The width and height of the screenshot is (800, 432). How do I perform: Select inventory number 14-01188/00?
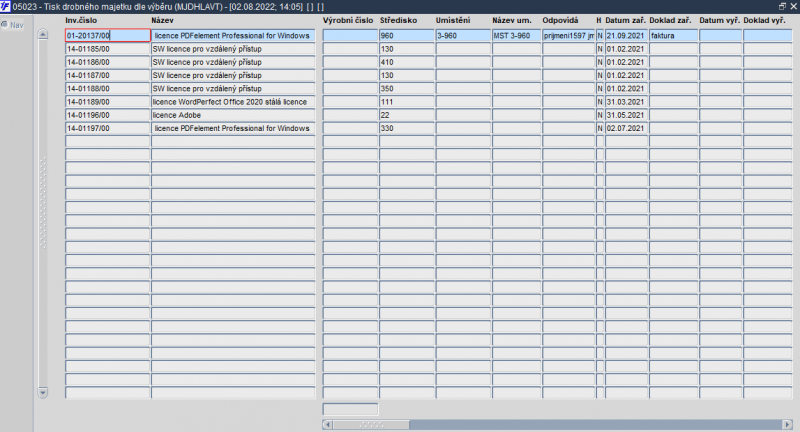108,89
